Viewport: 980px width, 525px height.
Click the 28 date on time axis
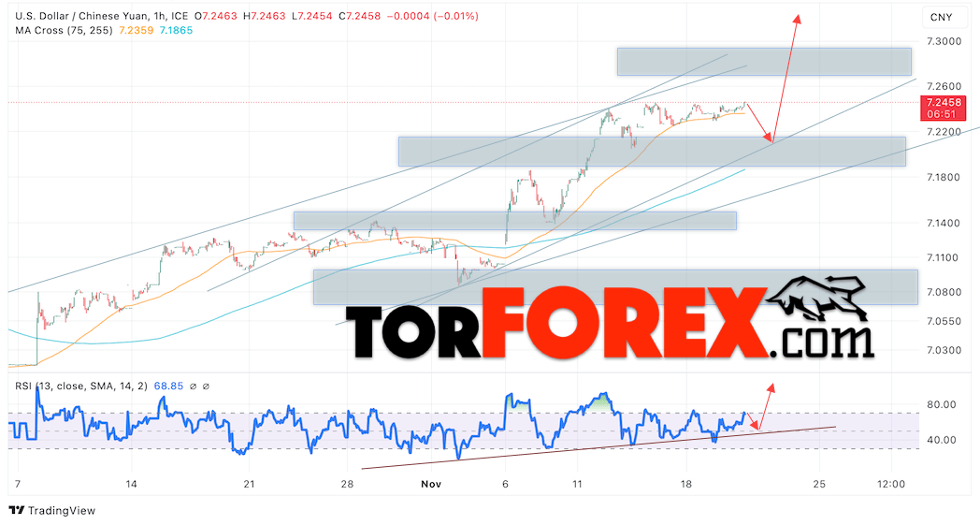[x=347, y=484]
